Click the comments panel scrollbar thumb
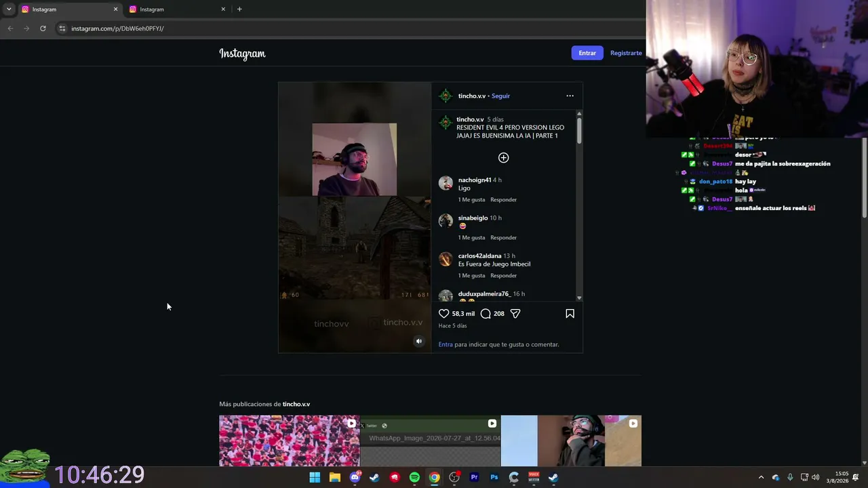 [579, 130]
